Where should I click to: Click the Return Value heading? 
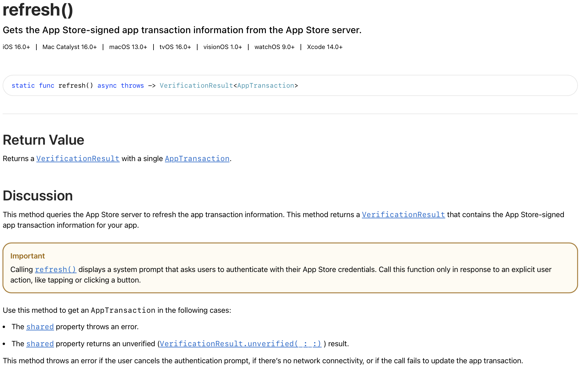click(x=43, y=140)
